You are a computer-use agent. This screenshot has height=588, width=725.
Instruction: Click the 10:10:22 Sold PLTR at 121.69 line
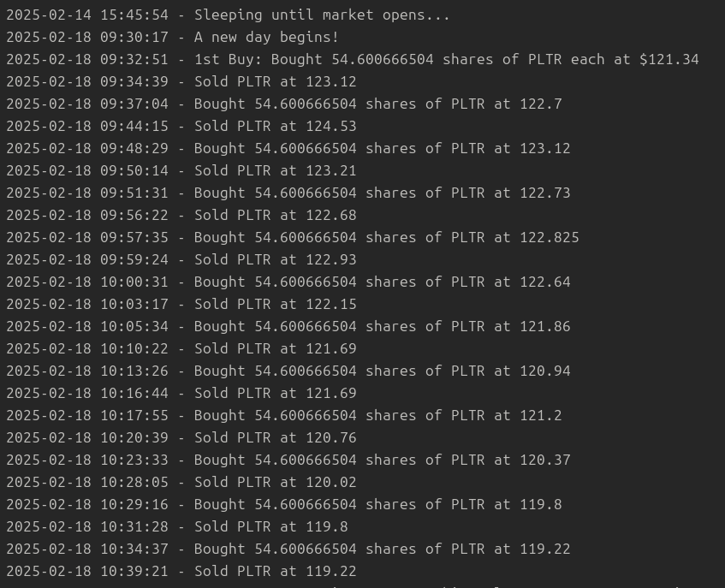pos(181,349)
